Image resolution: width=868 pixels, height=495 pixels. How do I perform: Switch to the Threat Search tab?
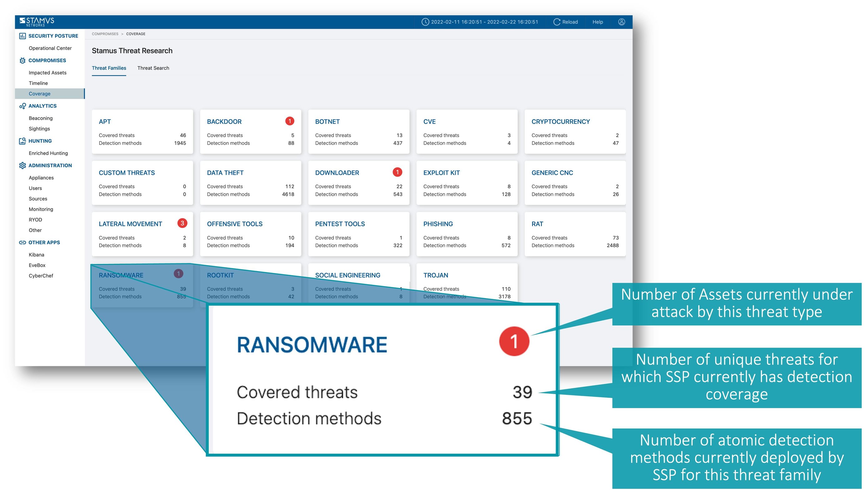click(153, 68)
